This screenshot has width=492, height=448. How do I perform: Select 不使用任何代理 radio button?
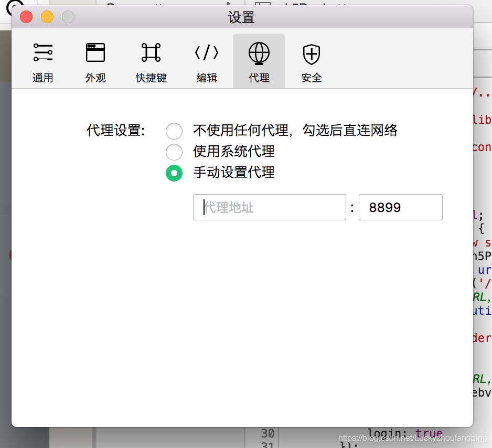(174, 131)
